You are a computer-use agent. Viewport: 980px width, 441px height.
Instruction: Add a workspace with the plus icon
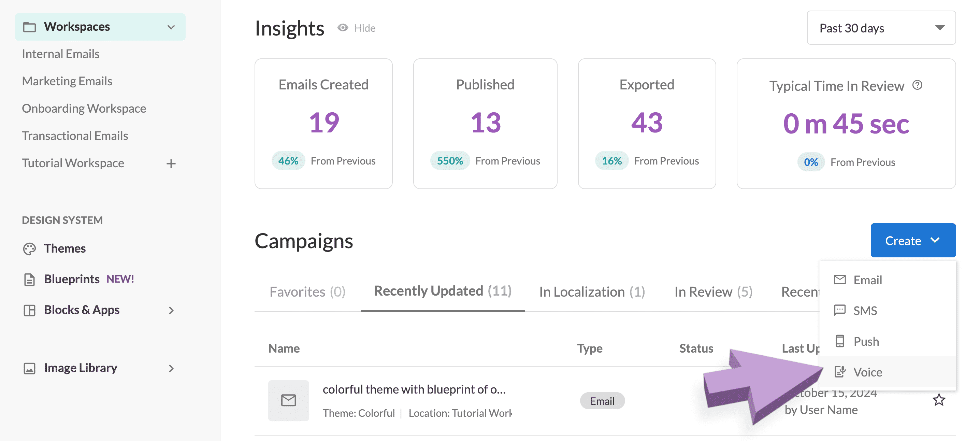click(x=171, y=163)
